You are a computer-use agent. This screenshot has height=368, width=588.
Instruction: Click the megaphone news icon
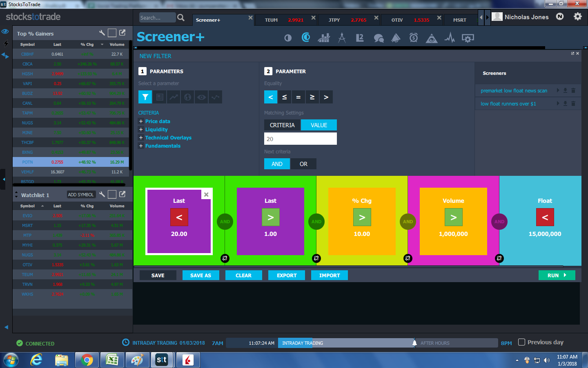click(396, 38)
